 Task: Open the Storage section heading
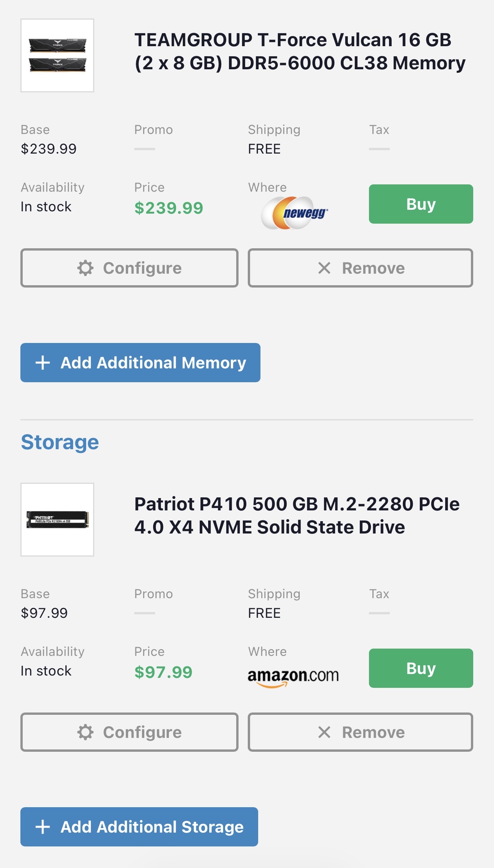tap(60, 442)
